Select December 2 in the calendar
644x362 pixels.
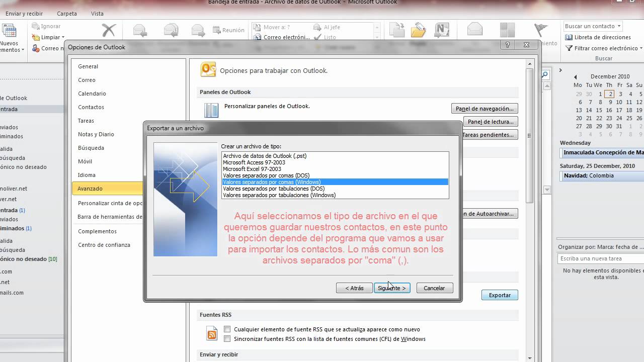click(609, 94)
